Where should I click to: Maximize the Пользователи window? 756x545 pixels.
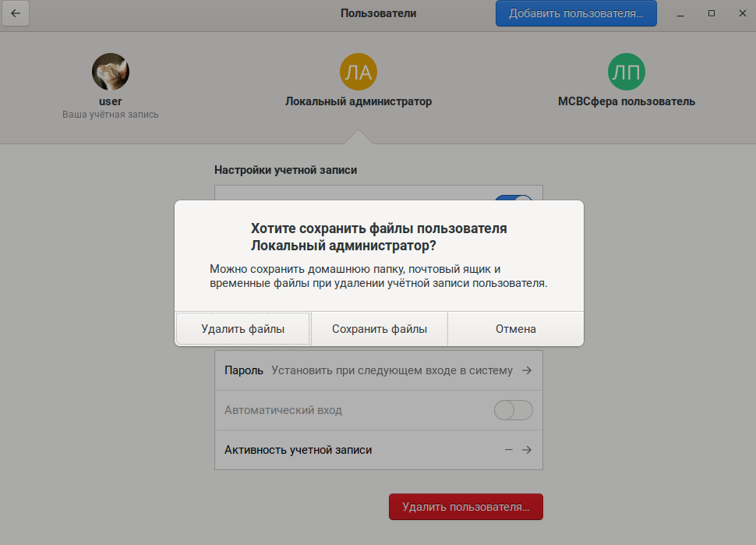tap(711, 13)
